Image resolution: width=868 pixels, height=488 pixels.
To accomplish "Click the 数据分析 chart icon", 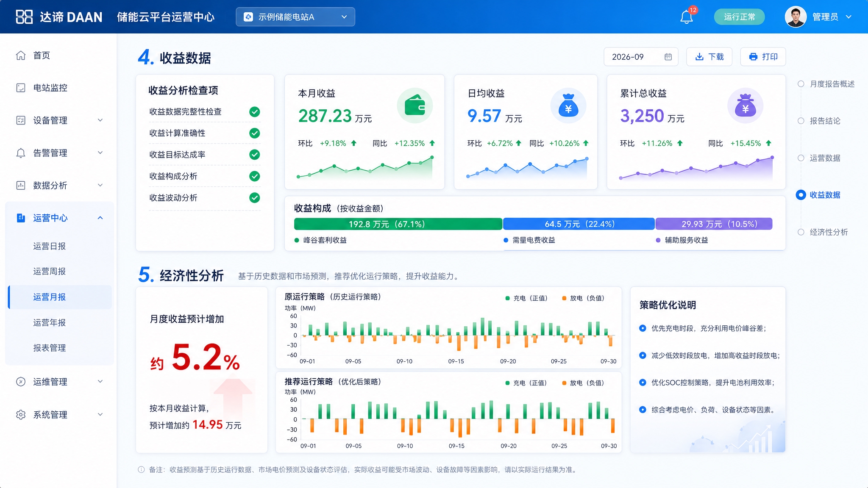I will pyautogui.click(x=21, y=185).
